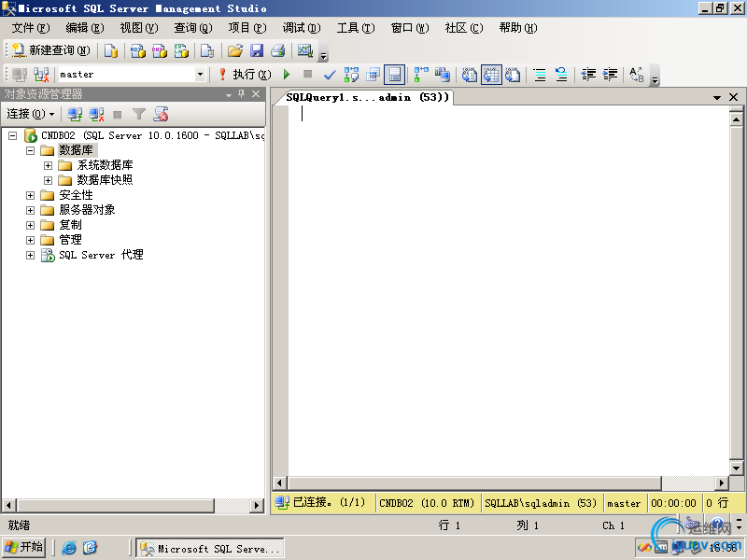Click Connect Object Explorer icon
Viewport: 747px width, 560px height.
click(x=75, y=114)
